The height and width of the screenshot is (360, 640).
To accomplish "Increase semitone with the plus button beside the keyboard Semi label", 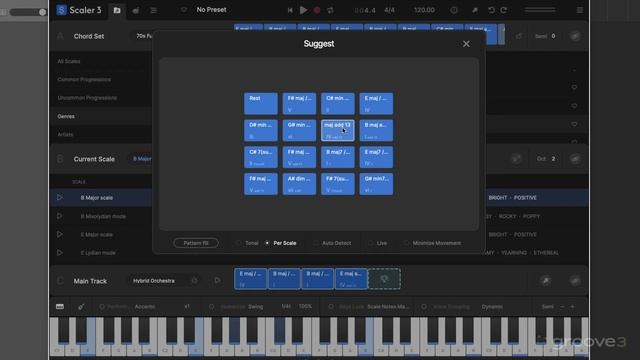I will point(572,307).
